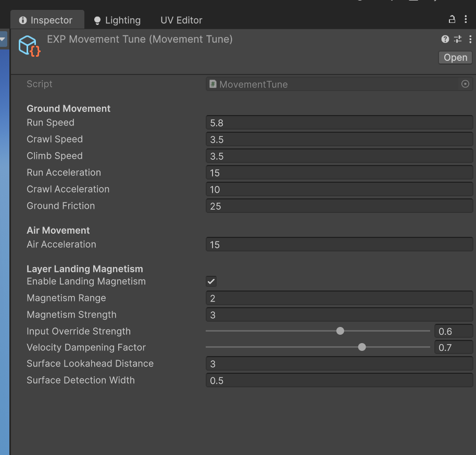
Task: Click the Crawl Speed label
Action: [x=55, y=140]
